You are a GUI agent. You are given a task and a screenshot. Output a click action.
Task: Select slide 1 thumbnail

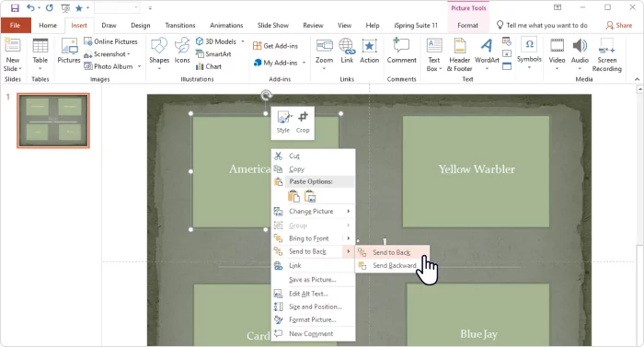[53, 121]
